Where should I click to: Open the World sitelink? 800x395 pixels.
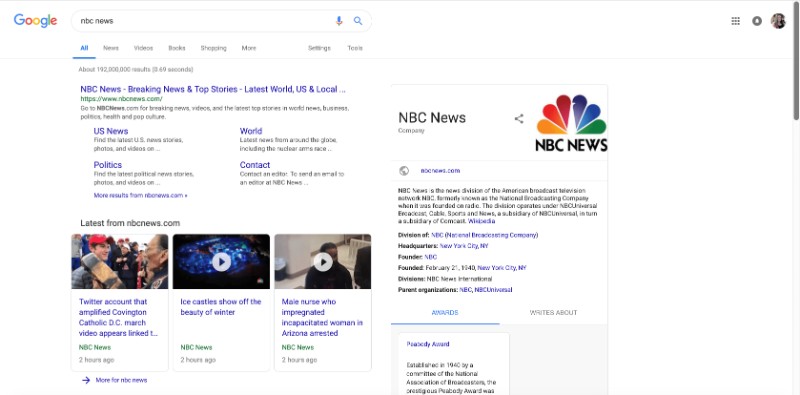click(251, 131)
